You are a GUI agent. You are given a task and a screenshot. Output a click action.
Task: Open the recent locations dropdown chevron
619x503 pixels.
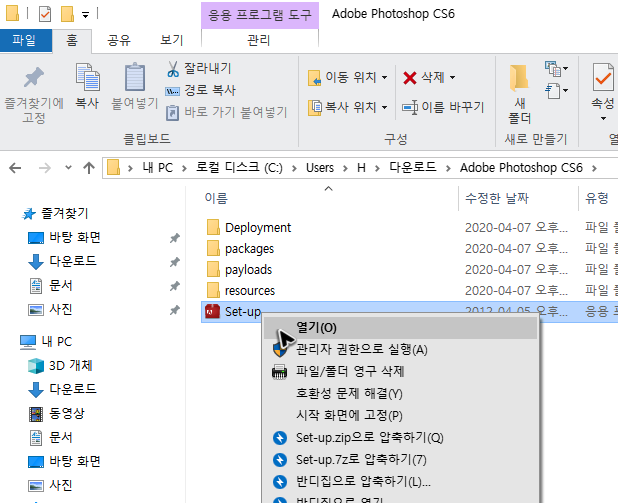[68, 168]
